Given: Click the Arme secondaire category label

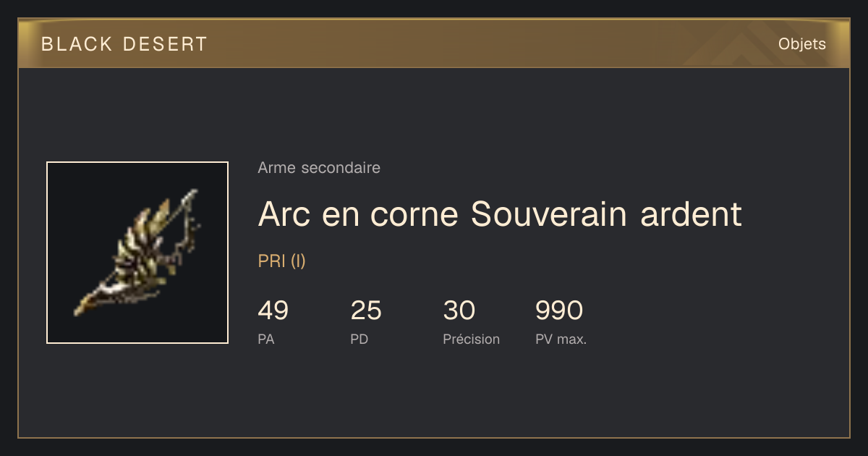Looking at the screenshot, I should click(319, 168).
